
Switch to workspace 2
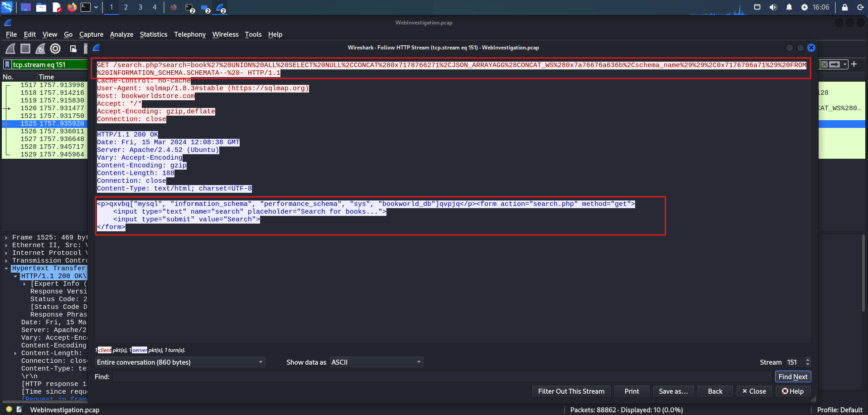tap(126, 7)
